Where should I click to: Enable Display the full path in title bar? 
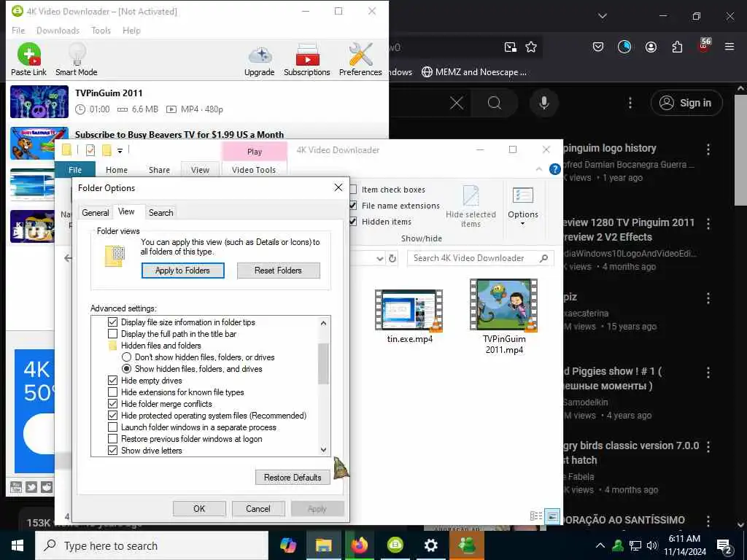click(112, 334)
